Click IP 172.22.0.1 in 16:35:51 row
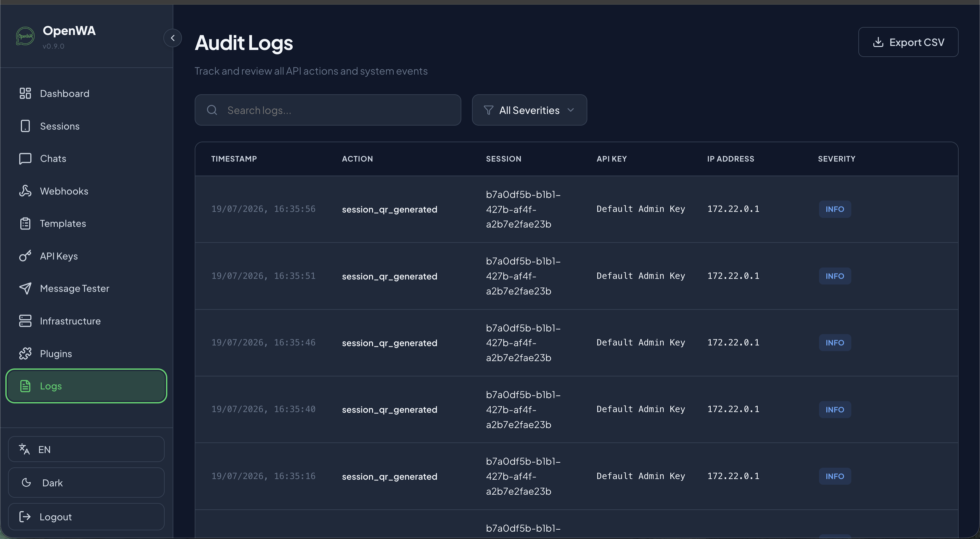The image size is (980, 539). [733, 276]
